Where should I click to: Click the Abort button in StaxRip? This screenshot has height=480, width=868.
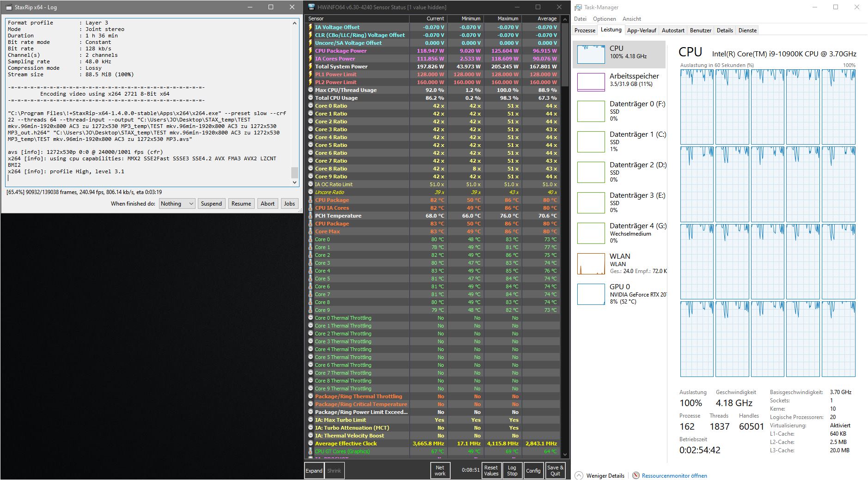coord(267,203)
